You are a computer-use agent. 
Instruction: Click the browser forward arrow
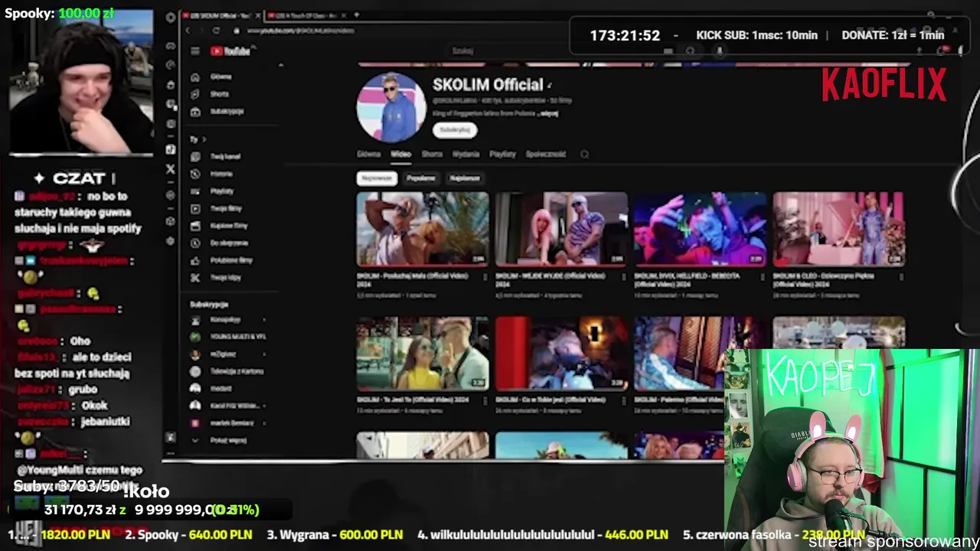click(202, 31)
